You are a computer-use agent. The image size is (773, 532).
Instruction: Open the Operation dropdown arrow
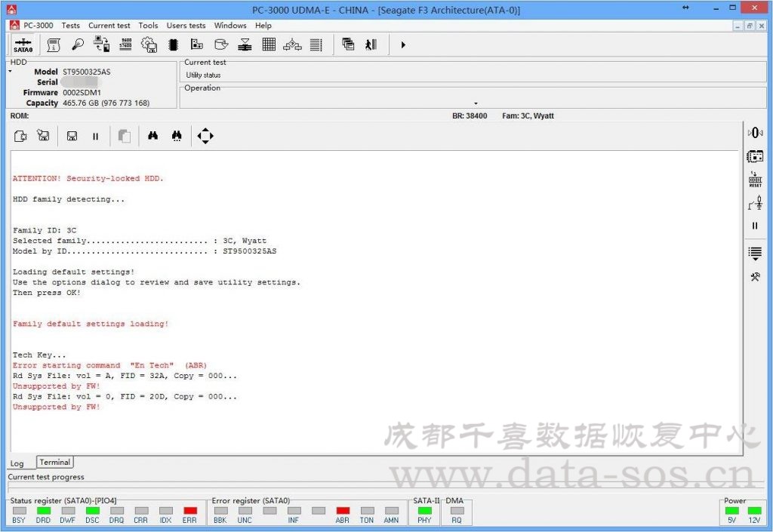[476, 103]
